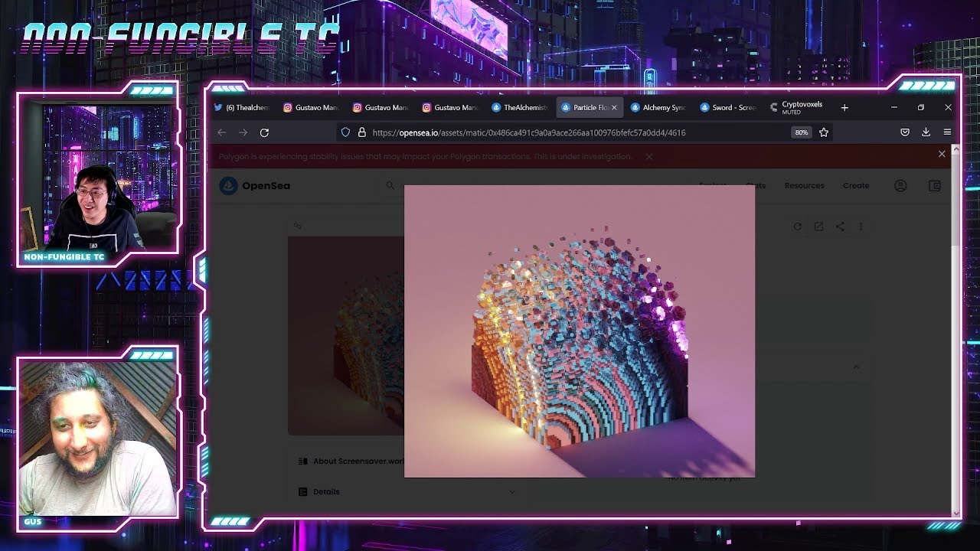Click the site security padlock icon
Viewport: 980px width, 551px height.
tap(362, 132)
